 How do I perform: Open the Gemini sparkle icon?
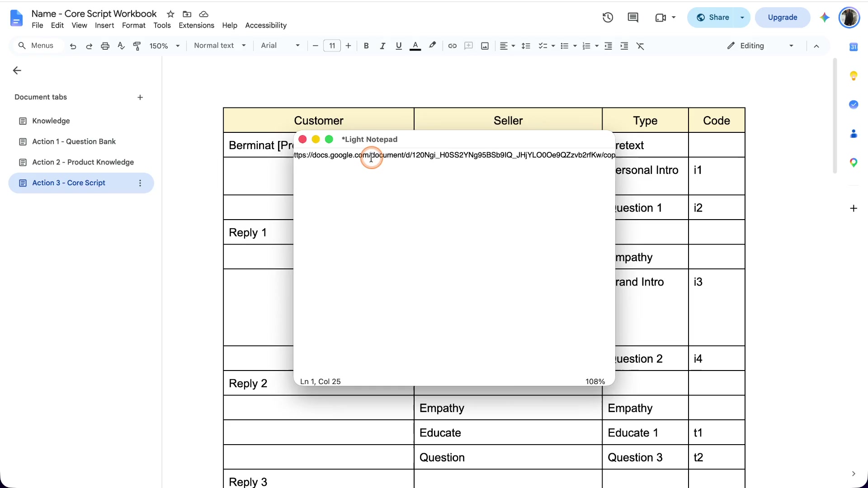point(825,18)
